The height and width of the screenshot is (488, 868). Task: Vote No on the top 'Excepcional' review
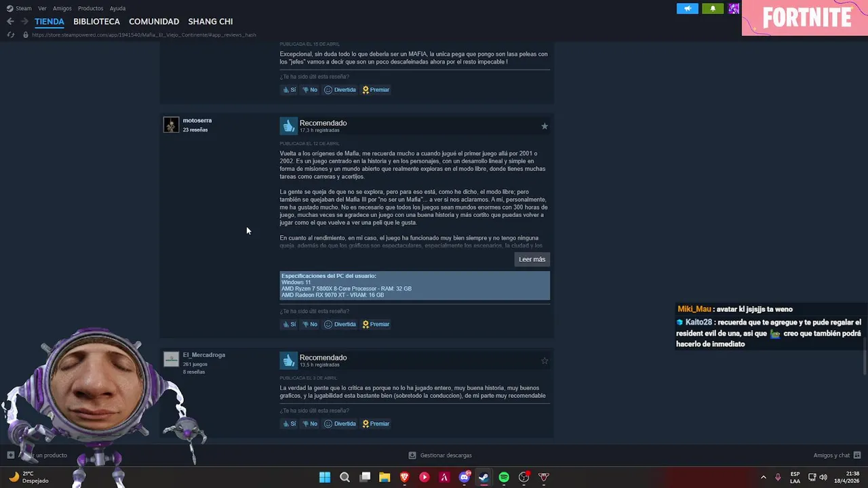(x=310, y=89)
